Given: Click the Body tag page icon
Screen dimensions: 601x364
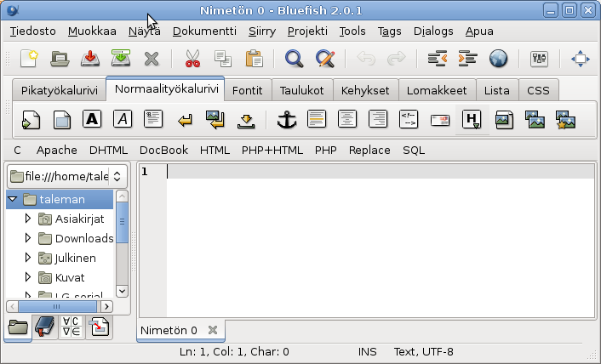Looking at the screenshot, I should (61, 120).
